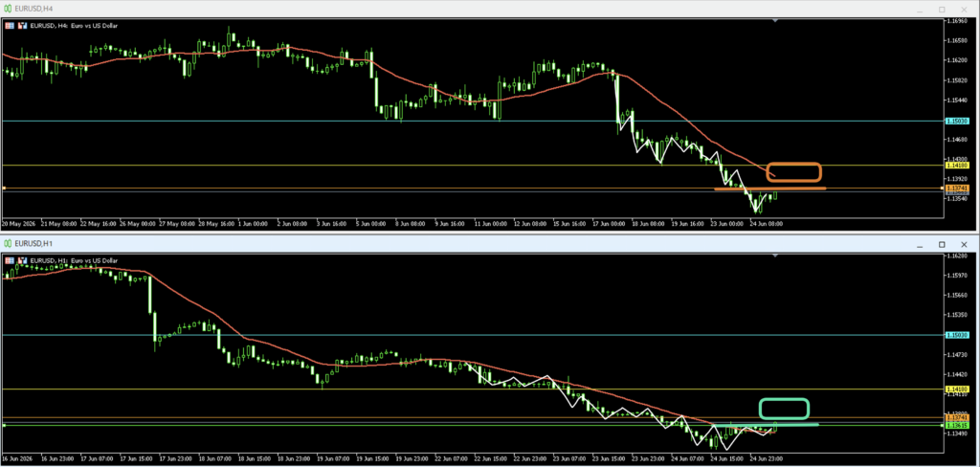Click the chart icon in EURUSD,H1 title bar

pyautogui.click(x=6, y=242)
